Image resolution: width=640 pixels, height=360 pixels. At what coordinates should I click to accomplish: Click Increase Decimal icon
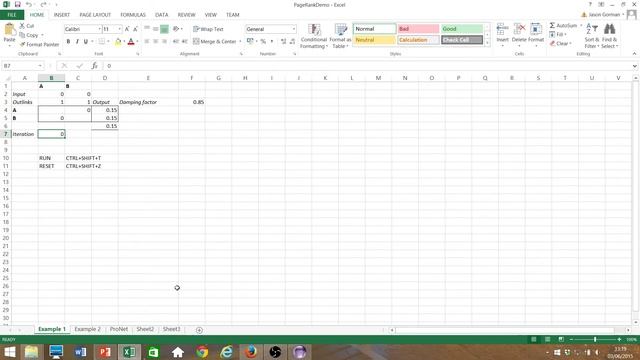coord(284,41)
